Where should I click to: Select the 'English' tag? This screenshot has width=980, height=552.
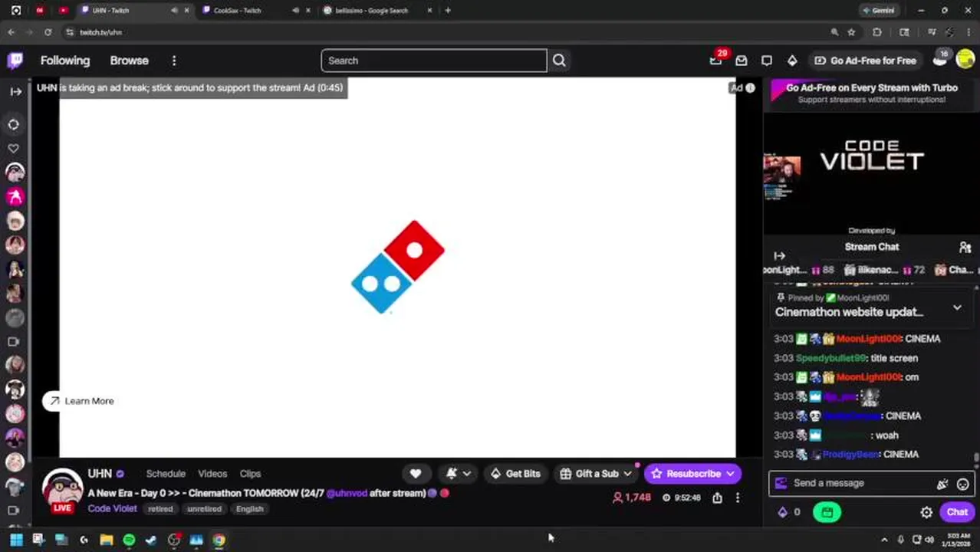249,509
